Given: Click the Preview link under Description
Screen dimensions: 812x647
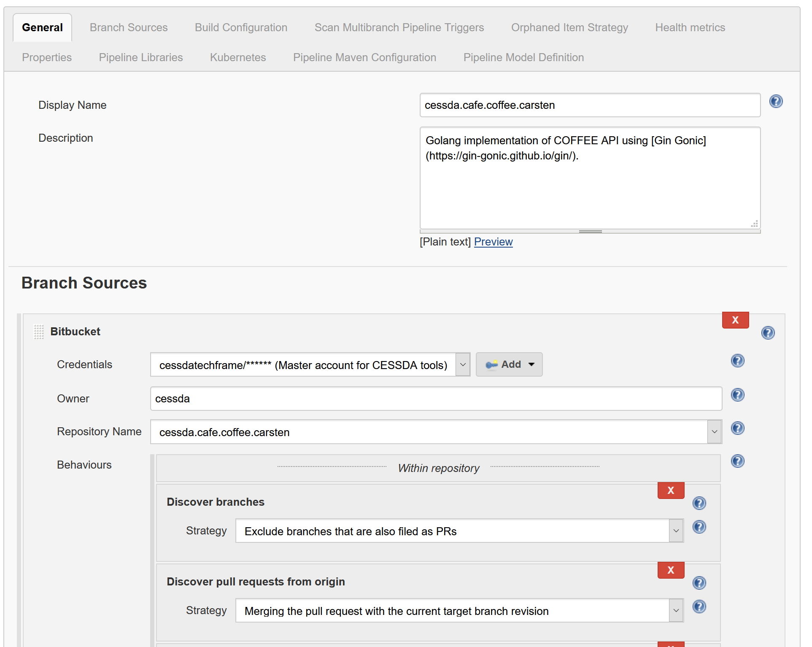Looking at the screenshot, I should [x=493, y=242].
